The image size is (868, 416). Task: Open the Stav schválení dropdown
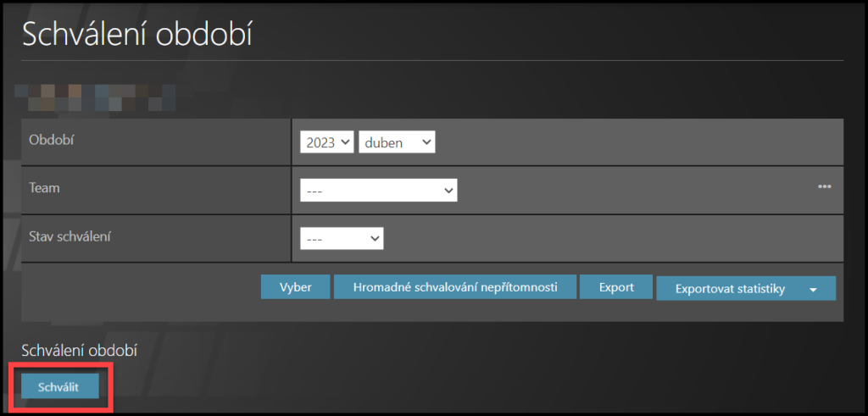point(342,239)
